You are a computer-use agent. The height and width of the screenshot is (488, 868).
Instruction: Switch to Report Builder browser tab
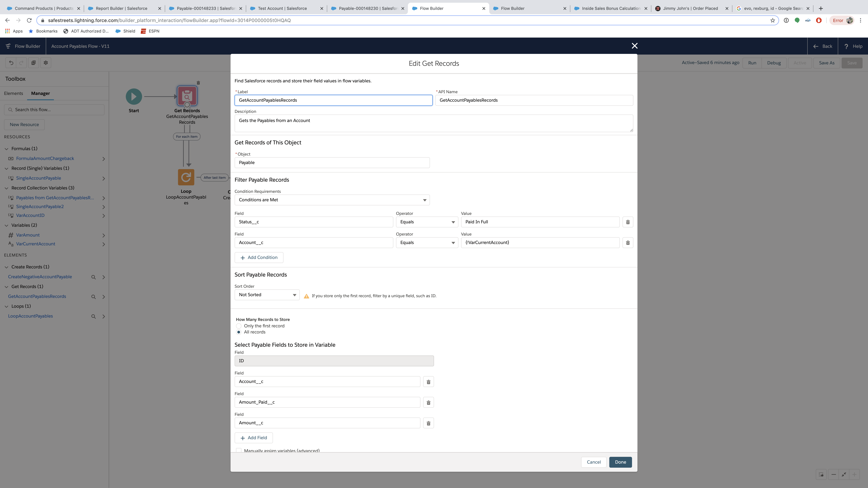coord(121,8)
